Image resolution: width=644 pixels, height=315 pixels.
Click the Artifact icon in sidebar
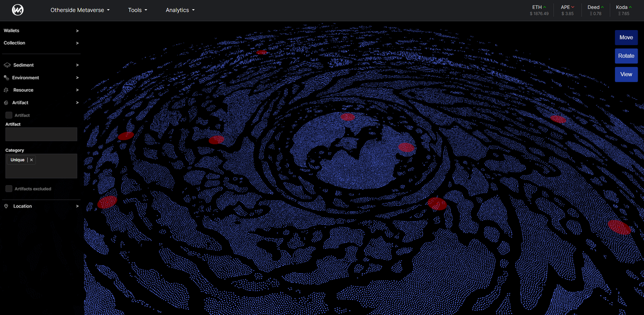pyautogui.click(x=6, y=102)
